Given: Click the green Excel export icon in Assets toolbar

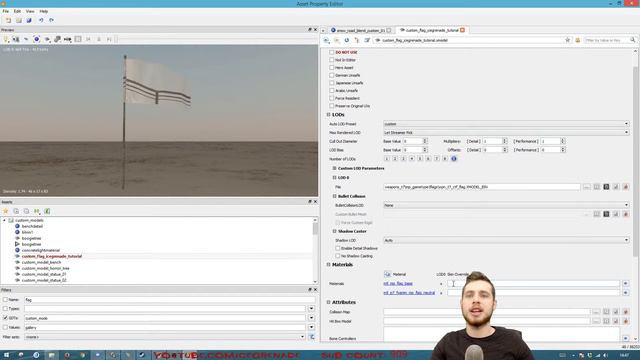Looking at the screenshot, I should click(x=47, y=211).
